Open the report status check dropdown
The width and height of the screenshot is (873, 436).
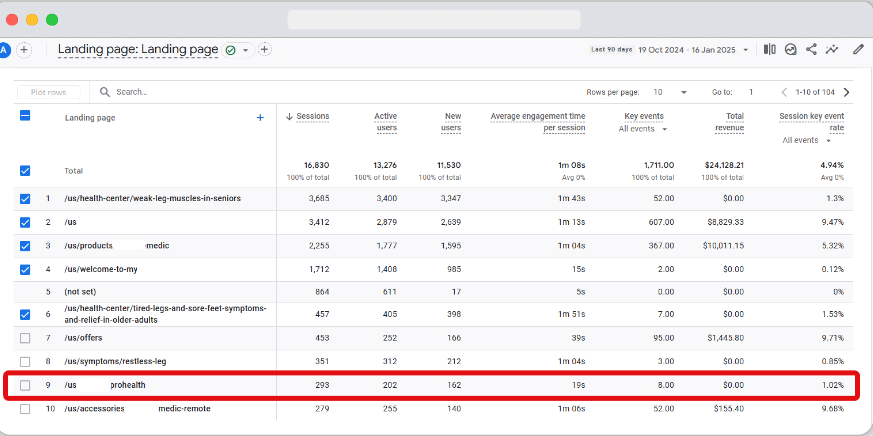point(238,50)
